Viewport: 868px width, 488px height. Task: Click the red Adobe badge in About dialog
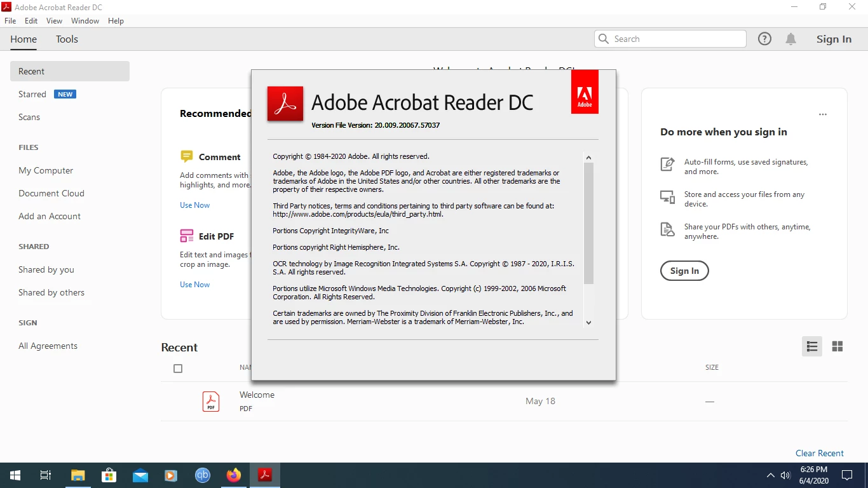pos(585,91)
